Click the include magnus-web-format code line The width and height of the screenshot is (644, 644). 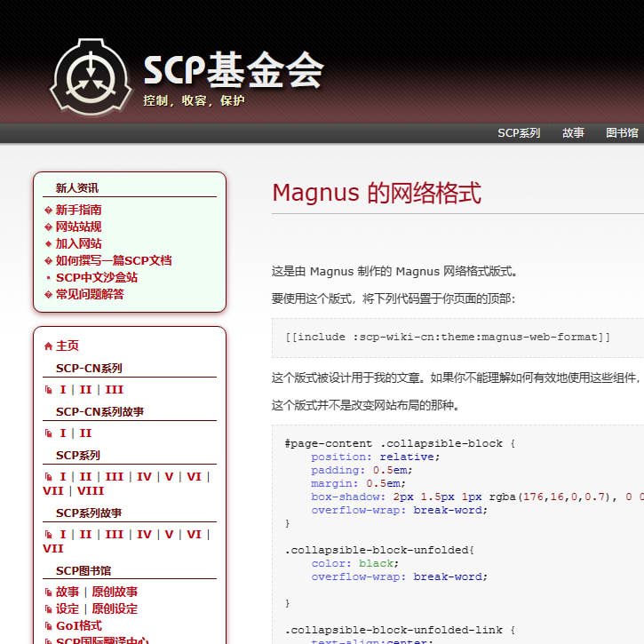(448, 338)
